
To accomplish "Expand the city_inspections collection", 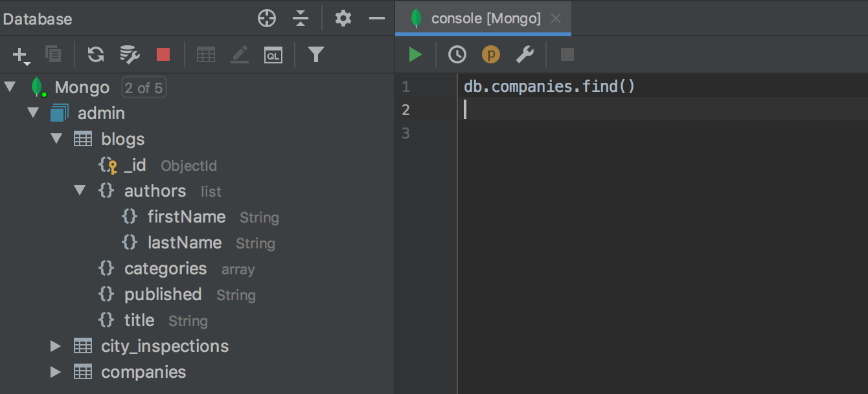I will click(x=56, y=345).
